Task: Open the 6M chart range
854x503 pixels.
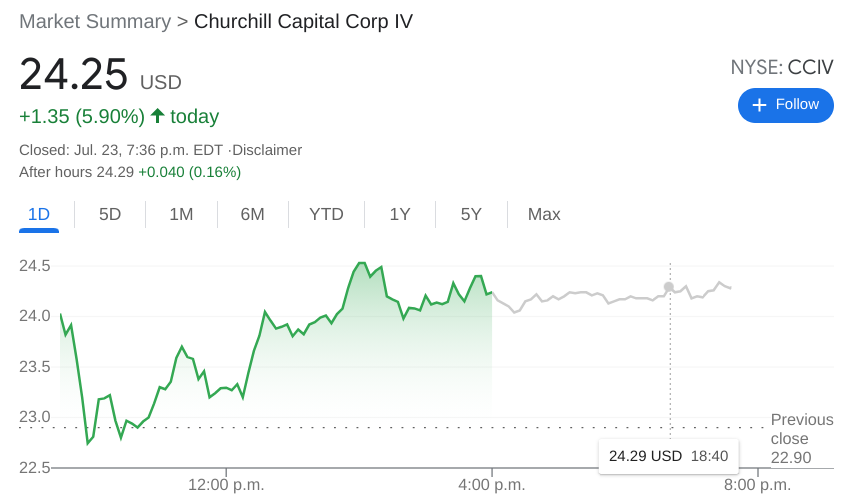Action: 252,214
